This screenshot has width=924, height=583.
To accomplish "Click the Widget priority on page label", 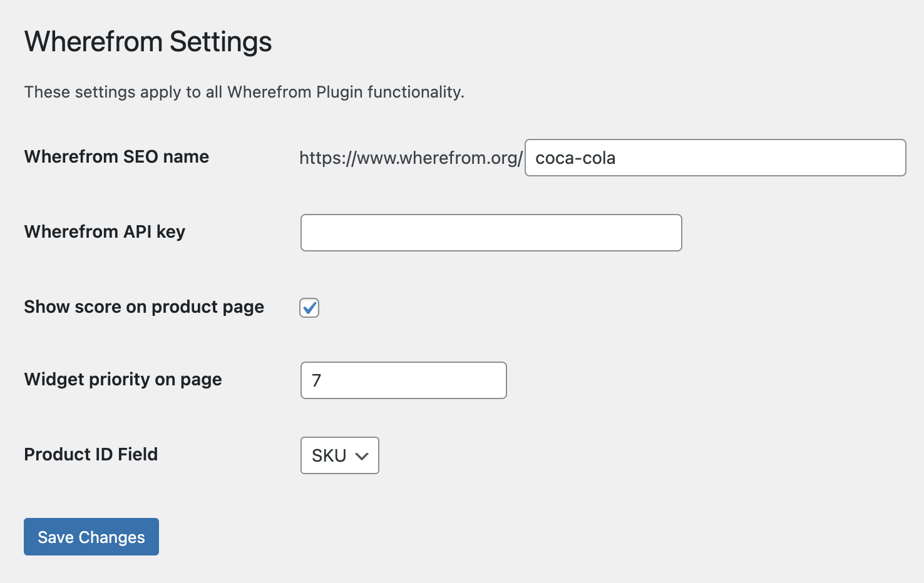I will pyautogui.click(x=123, y=379).
